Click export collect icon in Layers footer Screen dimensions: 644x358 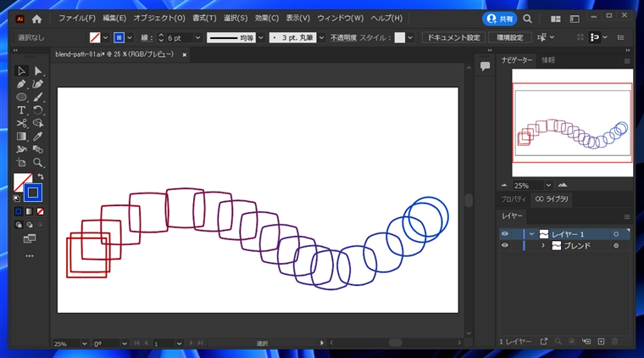(x=544, y=342)
